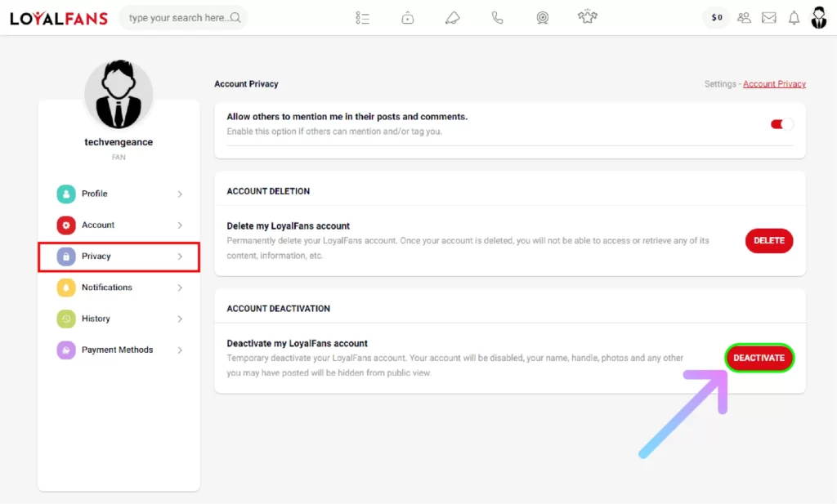This screenshot has width=837, height=504.
Task: Select the Privacy settings menu item
Action: point(119,256)
